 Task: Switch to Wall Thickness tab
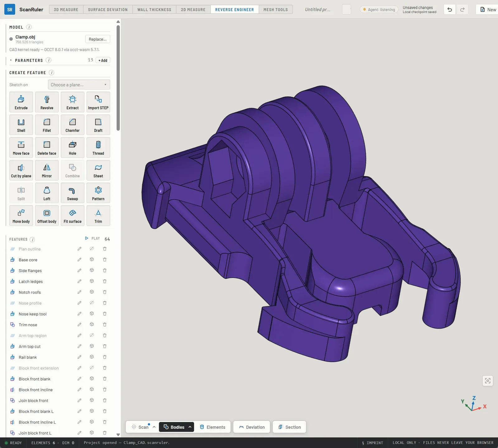pos(154,9)
